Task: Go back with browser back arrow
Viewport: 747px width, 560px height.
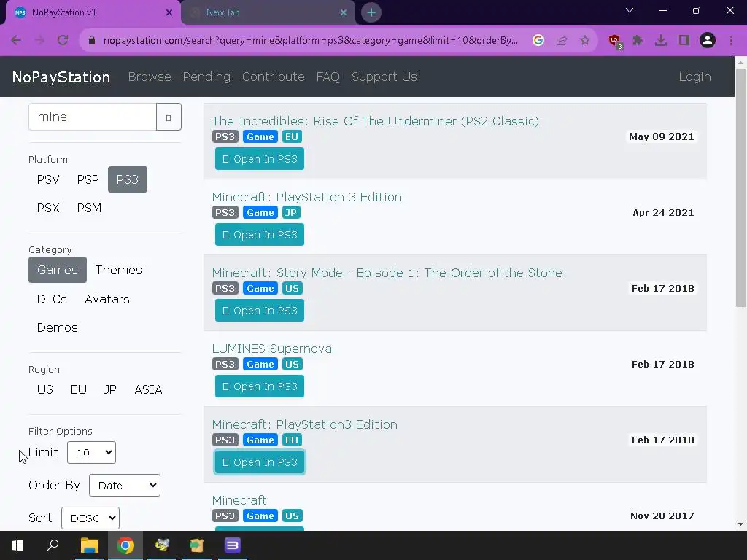Action: 16,41
